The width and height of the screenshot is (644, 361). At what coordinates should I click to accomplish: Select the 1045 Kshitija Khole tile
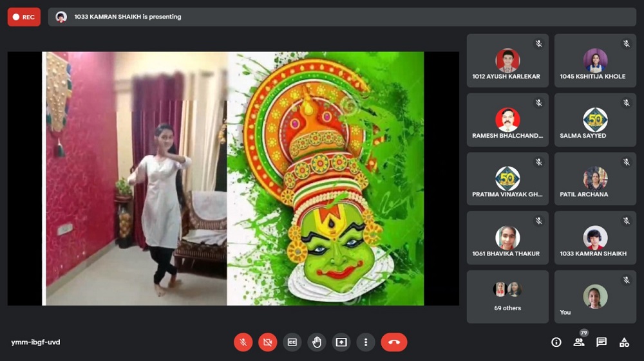point(595,60)
